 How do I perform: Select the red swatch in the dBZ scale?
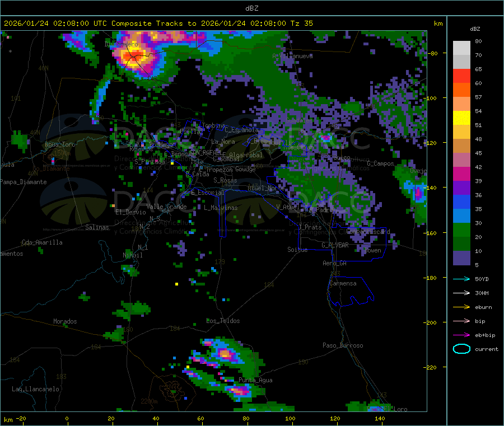[461, 76]
